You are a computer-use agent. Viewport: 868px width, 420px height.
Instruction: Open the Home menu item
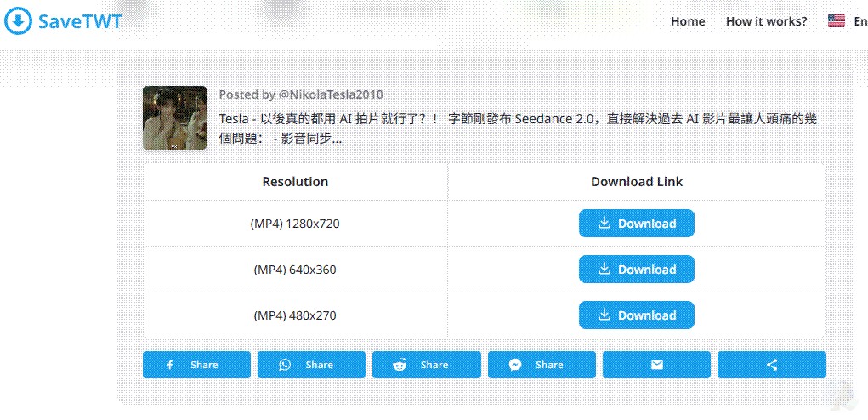pyautogui.click(x=688, y=21)
